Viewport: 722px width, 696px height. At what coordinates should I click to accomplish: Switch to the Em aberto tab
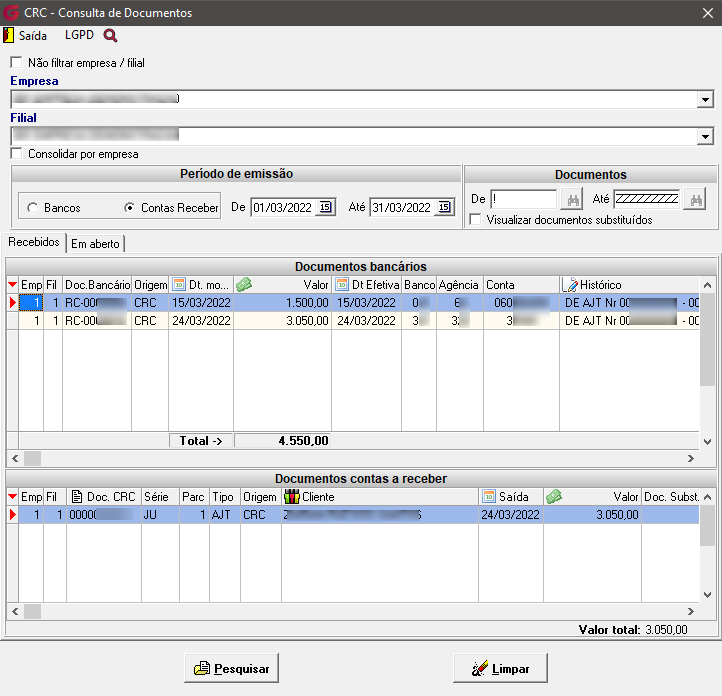point(95,244)
